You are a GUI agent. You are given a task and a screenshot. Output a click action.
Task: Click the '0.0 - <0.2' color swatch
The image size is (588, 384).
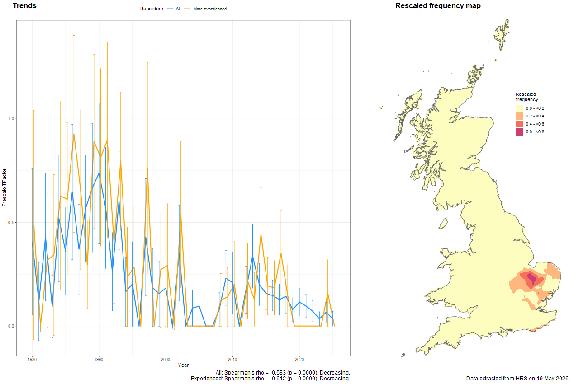(x=520, y=108)
